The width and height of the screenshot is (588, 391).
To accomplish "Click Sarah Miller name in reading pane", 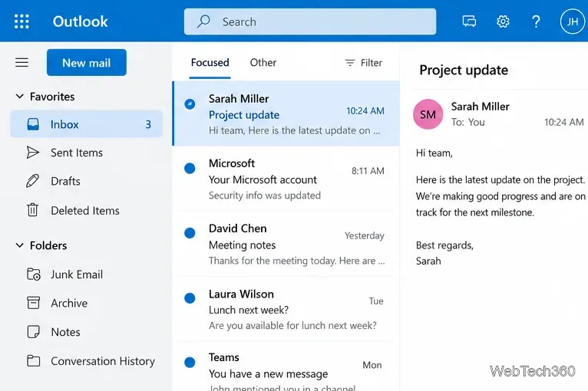I will pyautogui.click(x=480, y=107).
